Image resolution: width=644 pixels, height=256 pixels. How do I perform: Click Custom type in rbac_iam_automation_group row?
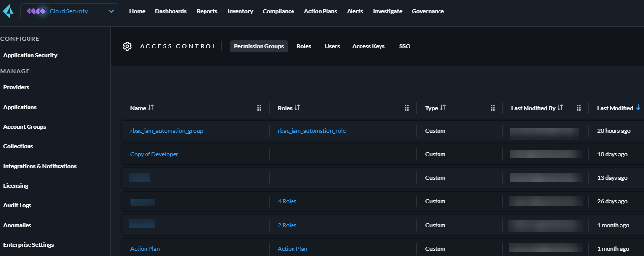(435, 131)
